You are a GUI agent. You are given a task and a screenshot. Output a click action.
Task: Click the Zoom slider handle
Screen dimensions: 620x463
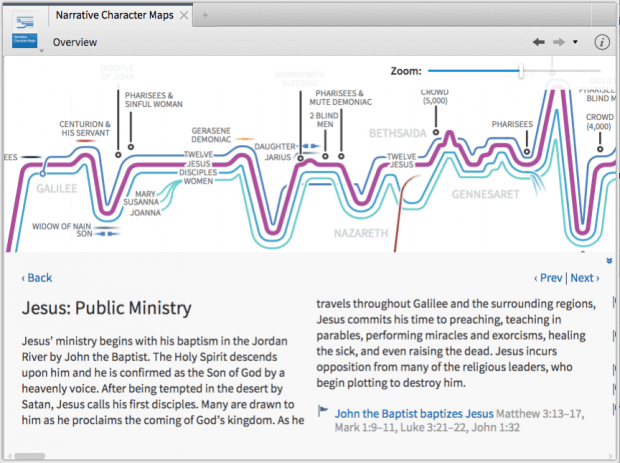(x=521, y=71)
